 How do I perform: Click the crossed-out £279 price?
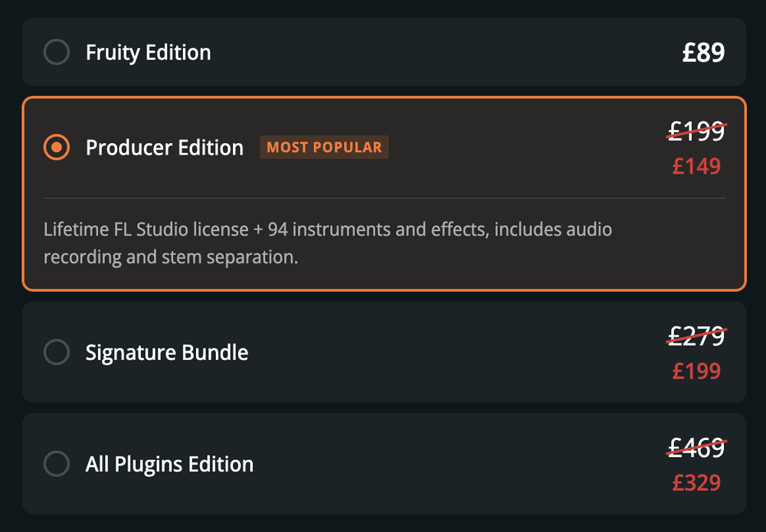point(696,335)
